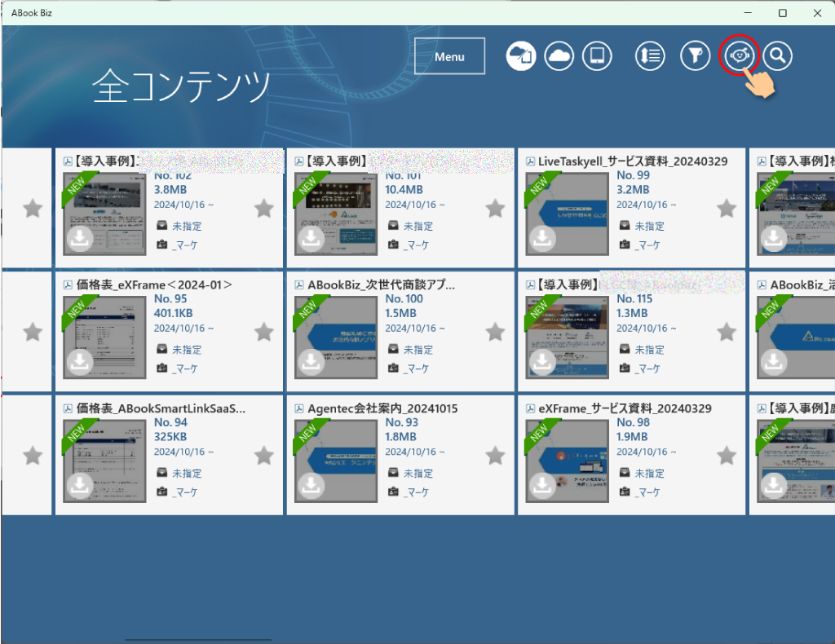Favorite star for content No. 101
This screenshot has height=644, width=835.
[x=495, y=209]
